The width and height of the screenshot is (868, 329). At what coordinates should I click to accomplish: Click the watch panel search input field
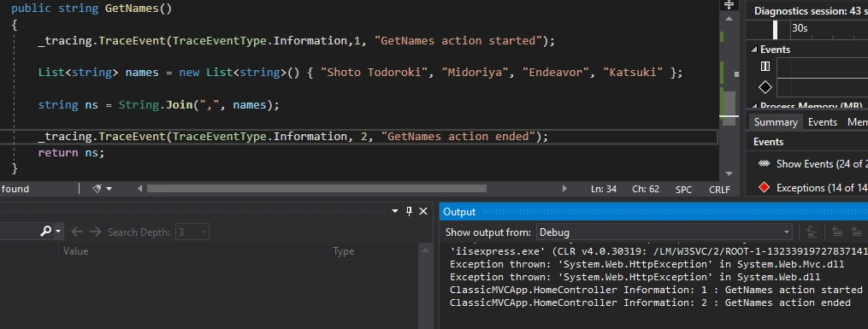[19, 232]
